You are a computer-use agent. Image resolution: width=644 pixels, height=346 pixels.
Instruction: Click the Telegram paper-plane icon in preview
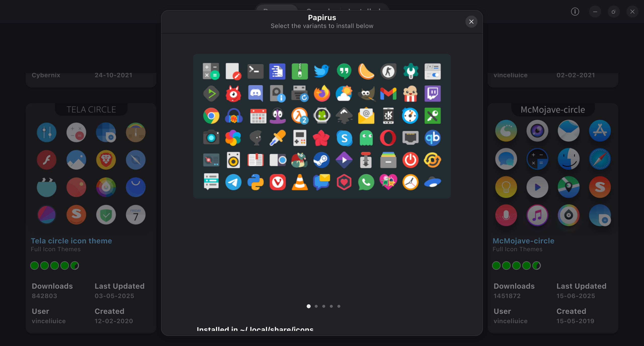[x=233, y=182]
